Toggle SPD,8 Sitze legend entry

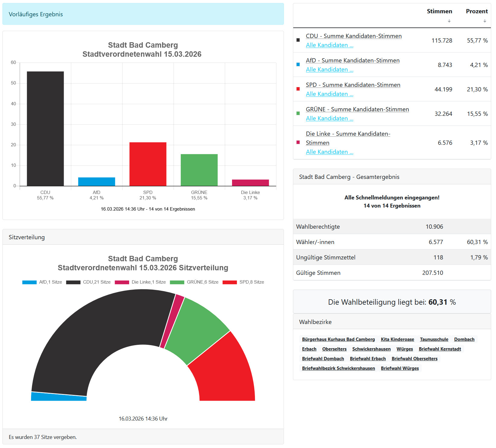243,282
